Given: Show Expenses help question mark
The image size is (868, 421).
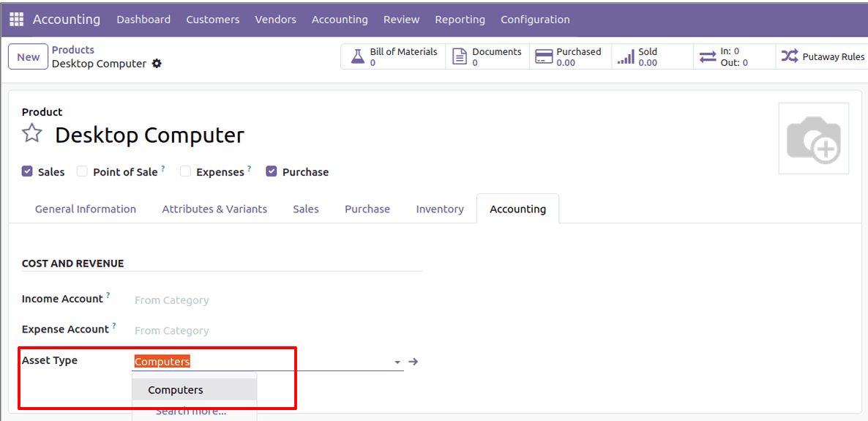Looking at the screenshot, I should pyautogui.click(x=249, y=168).
